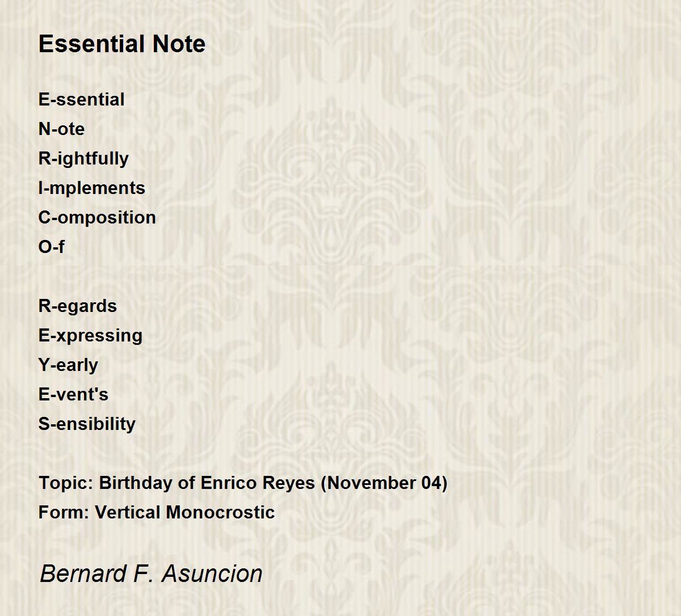
Task: Click the surname 'Asuncion' in signature
Action: (212, 573)
